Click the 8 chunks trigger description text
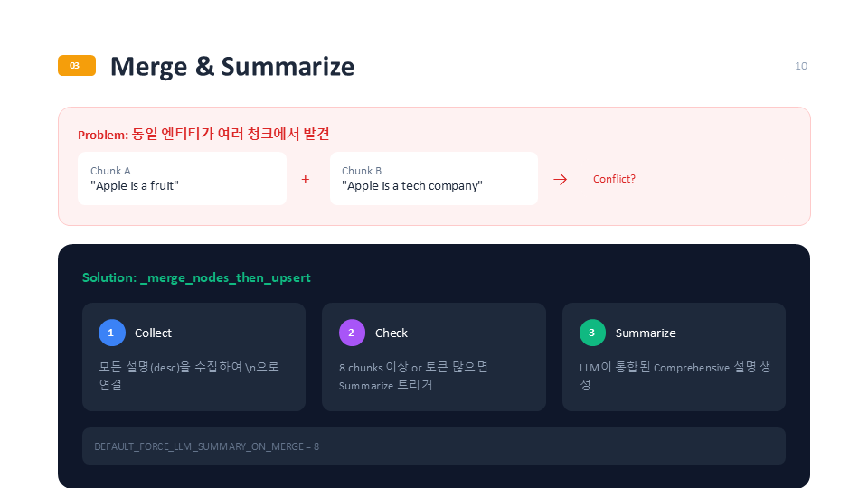The image size is (868, 488). [x=413, y=376]
